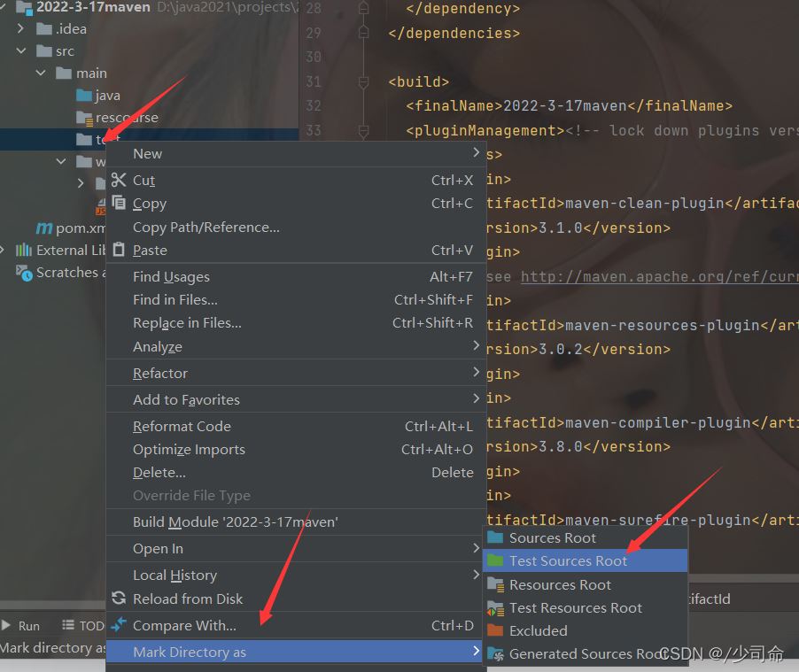The height and width of the screenshot is (672, 799).
Task: Open the maven.apache.org link in comment
Action: pyautogui.click(x=659, y=276)
